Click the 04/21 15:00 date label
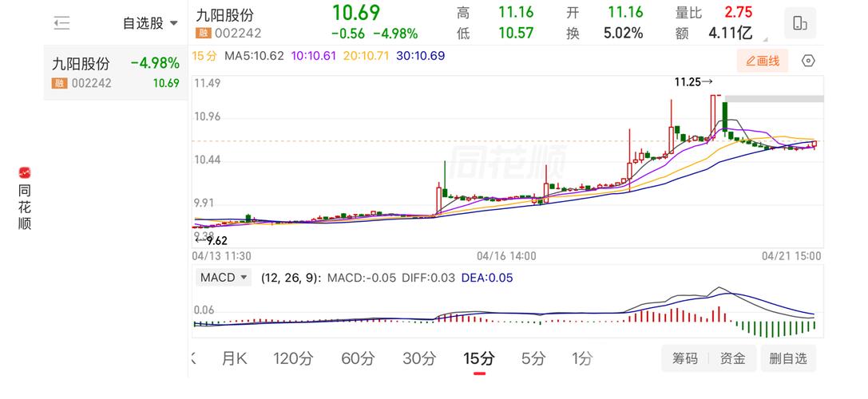Screen dimensions: 868x399 point(791,256)
